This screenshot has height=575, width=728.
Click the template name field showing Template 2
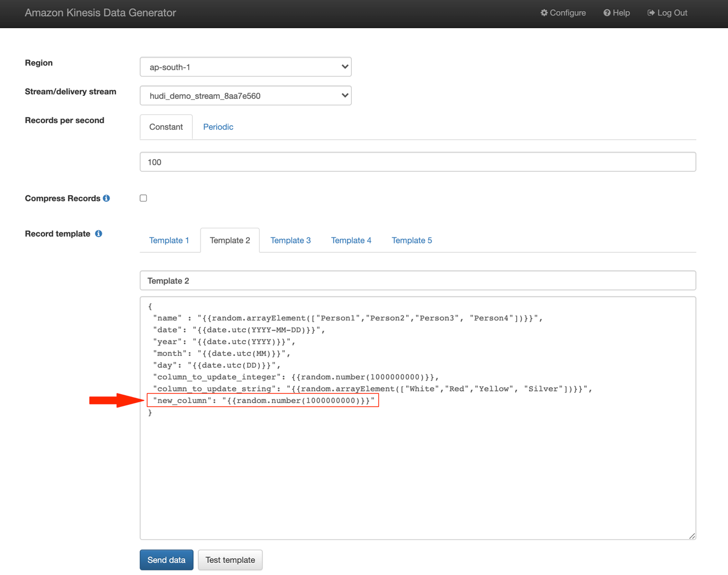pos(418,281)
